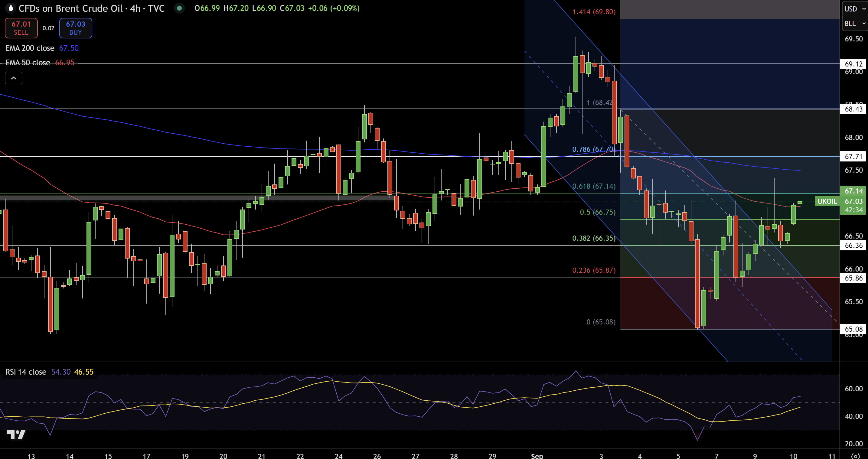This screenshot has height=459, width=868.
Task: Click the EMA 50 value 66.95
Action: [x=65, y=63]
